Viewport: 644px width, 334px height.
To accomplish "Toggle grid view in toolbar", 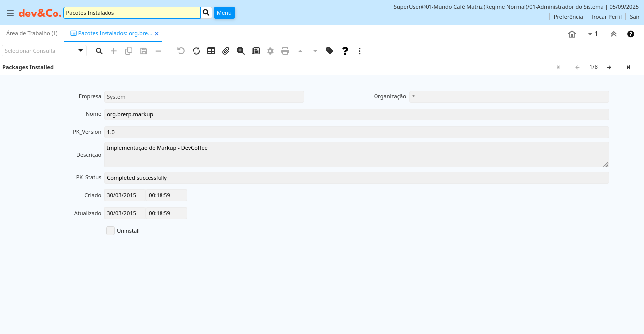I will point(211,51).
